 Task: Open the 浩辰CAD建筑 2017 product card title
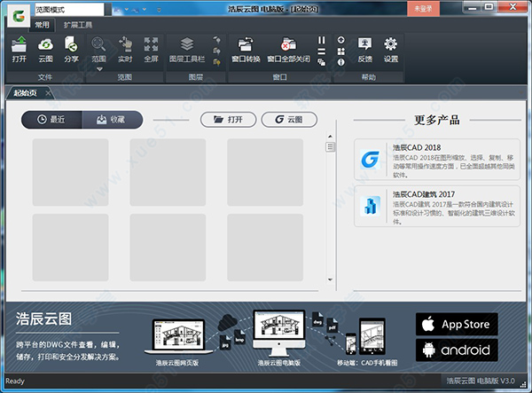point(424,194)
